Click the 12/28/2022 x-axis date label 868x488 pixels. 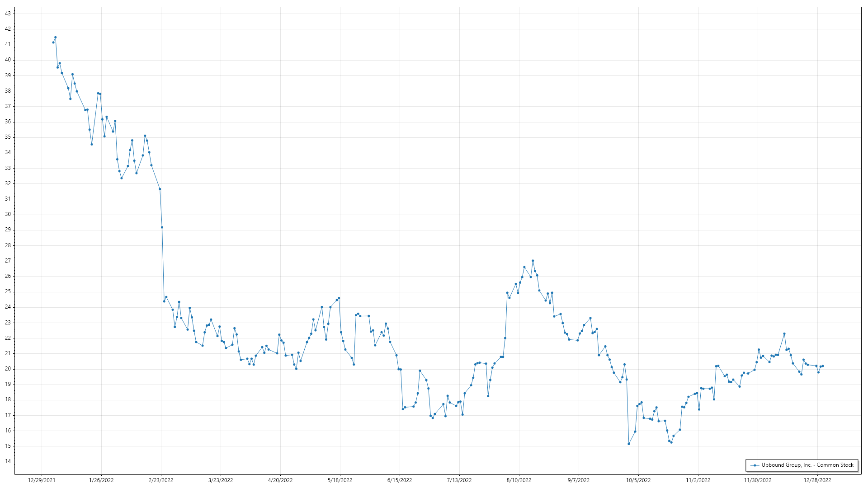817,480
